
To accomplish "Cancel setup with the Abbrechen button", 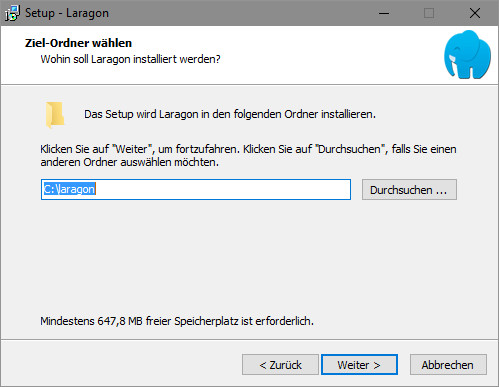I will (x=448, y=365).
